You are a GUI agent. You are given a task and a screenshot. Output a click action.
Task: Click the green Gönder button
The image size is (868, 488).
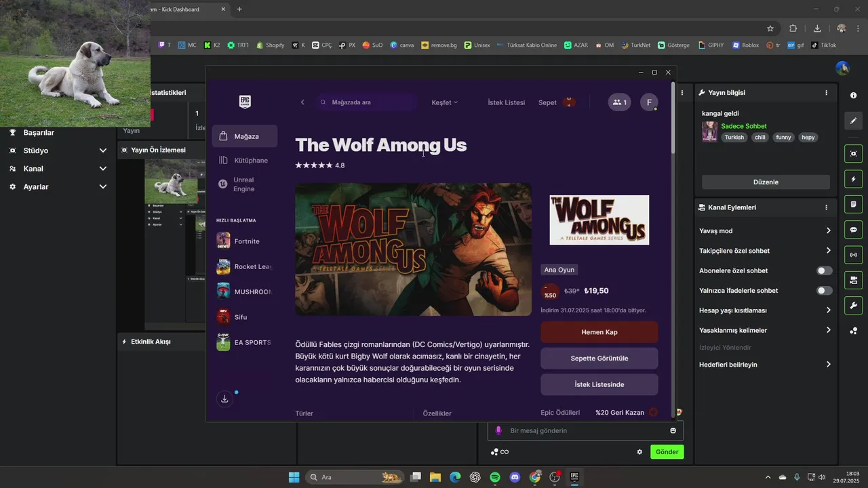(x=667, y=452)
